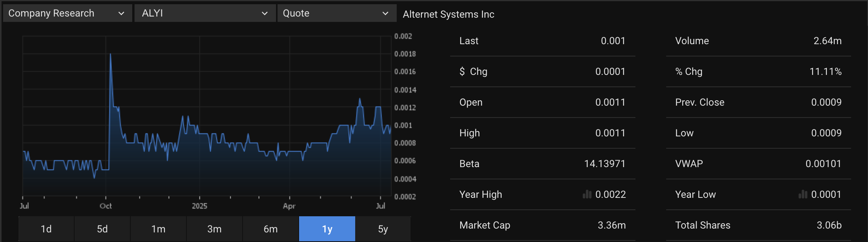Click the active 1y range button
The image size is (868, 242).
[x=327, y=229]
